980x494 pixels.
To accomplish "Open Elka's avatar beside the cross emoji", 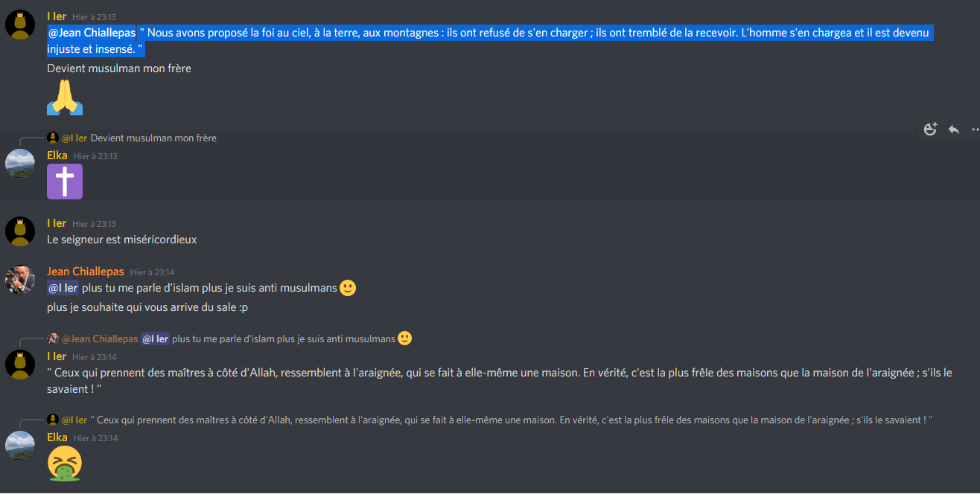I will [x=20, y=164].
